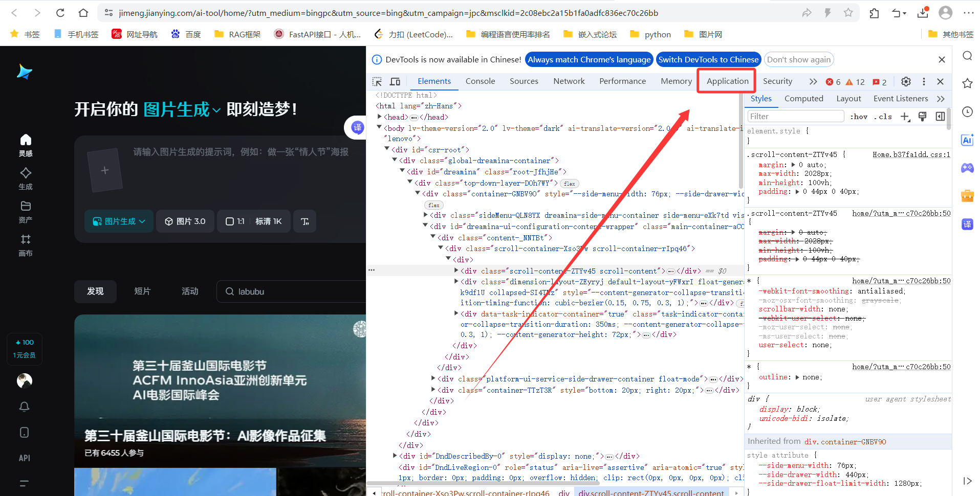Activate DevTools element inspector picker

click(x=377, y=81)
